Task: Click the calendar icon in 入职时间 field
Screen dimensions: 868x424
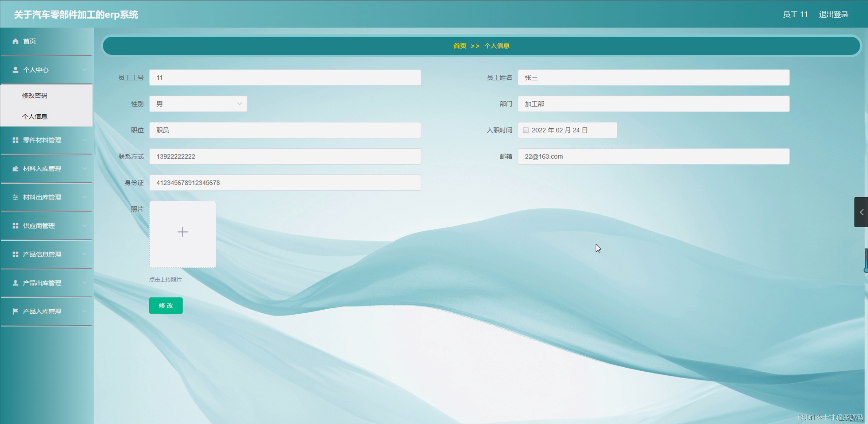Action: click(x=526, y=130)
